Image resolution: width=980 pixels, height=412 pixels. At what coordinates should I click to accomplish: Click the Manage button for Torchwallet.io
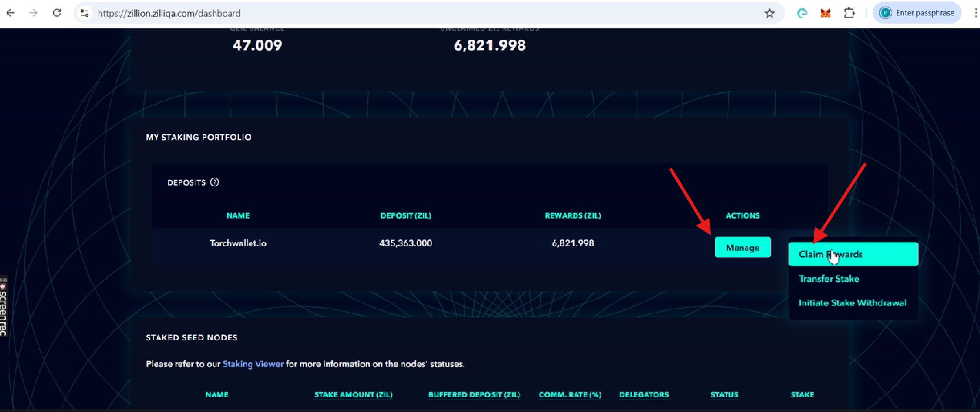pos(742,247)
